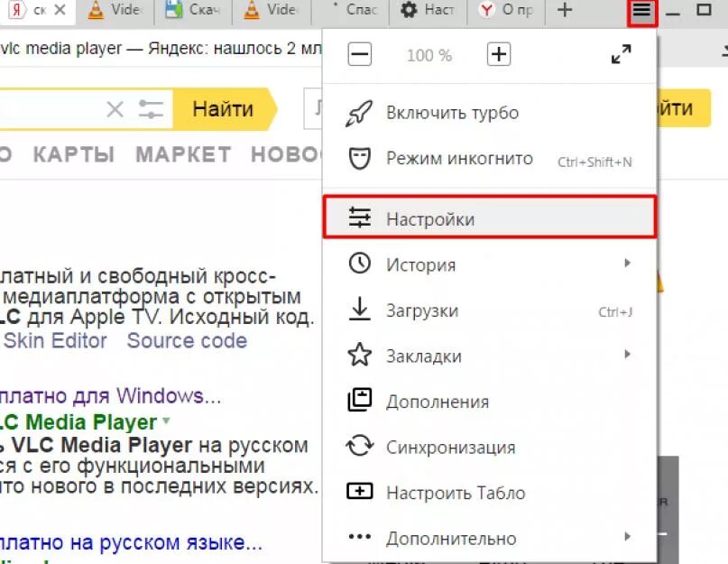Click the Tablo plus-box icon
The width and height of the screenshot is (728, 564).
(360, 492)
